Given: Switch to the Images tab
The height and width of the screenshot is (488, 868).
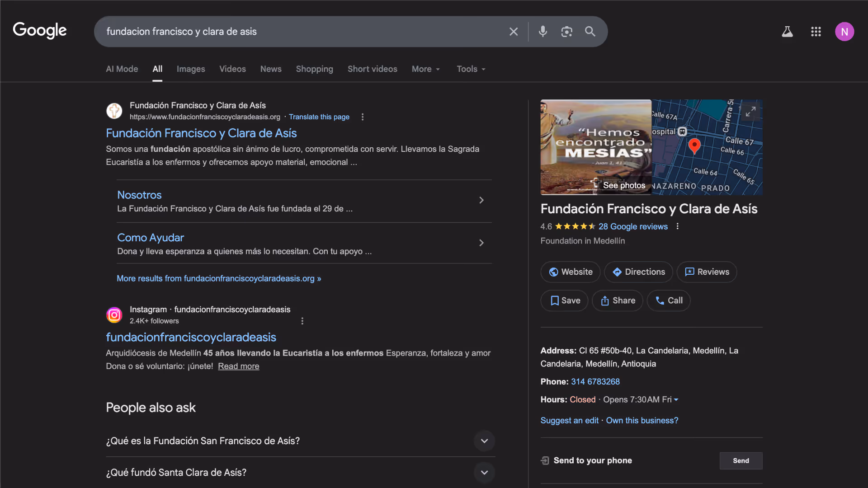Looking at the screenshot, I should 191,69.
